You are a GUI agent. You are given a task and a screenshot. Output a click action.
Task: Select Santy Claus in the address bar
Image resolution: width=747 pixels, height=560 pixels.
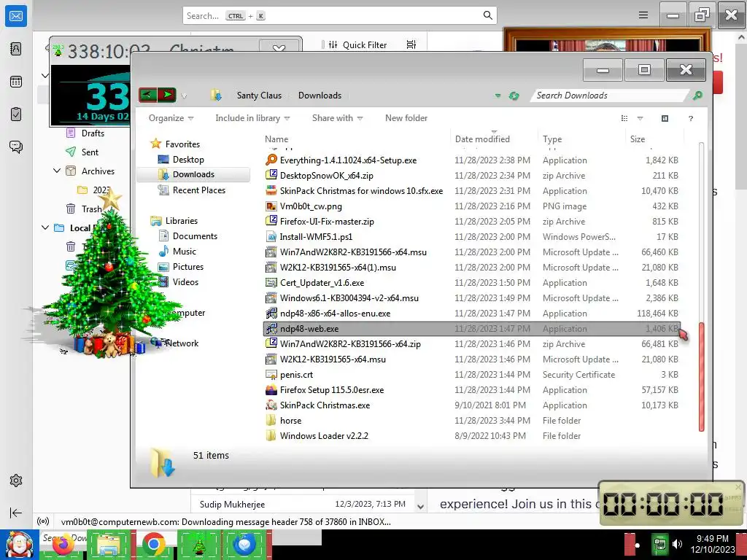(x=259, y=96)
